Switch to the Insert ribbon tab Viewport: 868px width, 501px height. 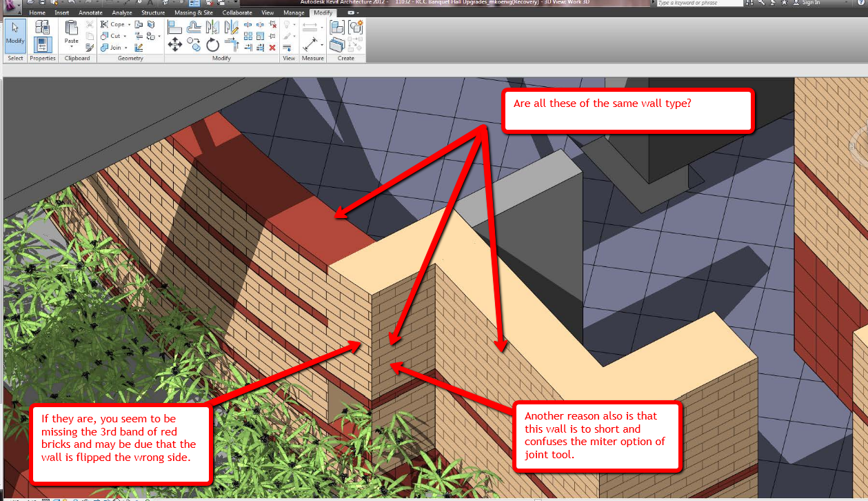[x=62, y=12]
